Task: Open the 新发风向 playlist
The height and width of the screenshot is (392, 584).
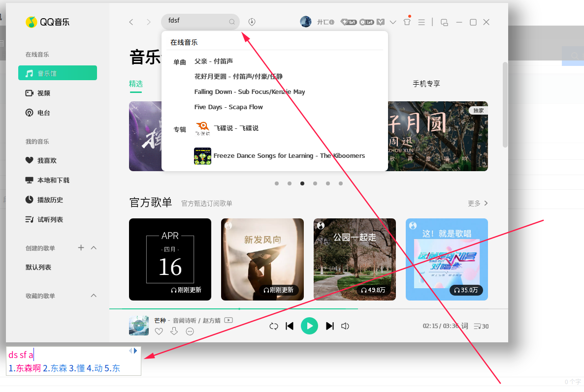Action: pyautogui.click(x=262, y=259)
